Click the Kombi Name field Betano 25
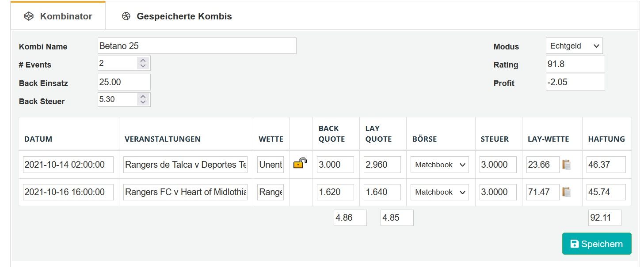Screen dimensions: 644x267 tap(197, 46)
